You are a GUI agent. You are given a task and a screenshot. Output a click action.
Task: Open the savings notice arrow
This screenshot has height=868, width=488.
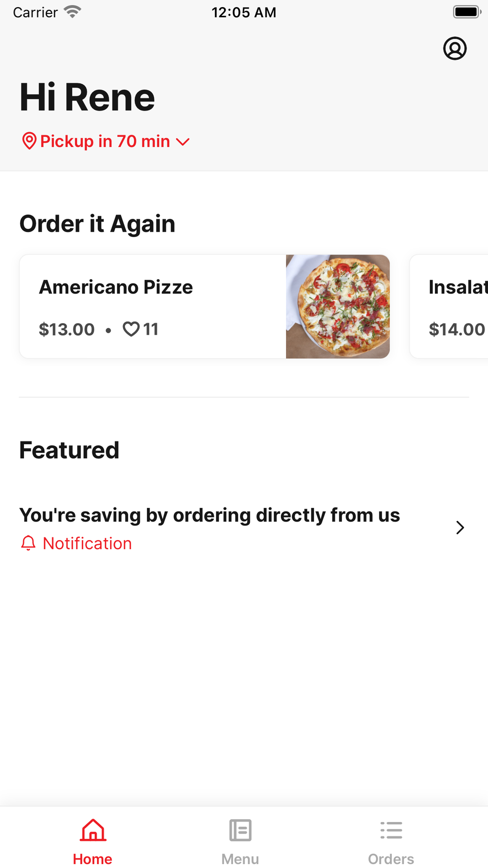460,528
